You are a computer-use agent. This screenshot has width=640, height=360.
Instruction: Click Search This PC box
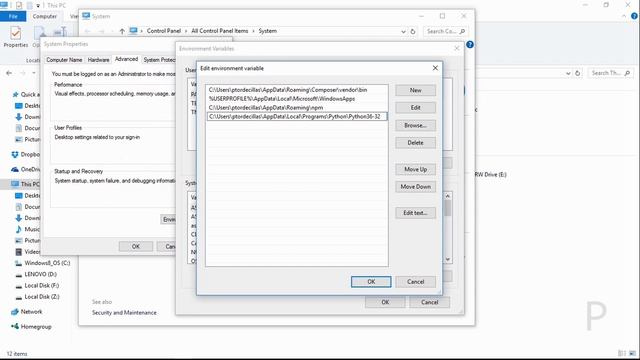click(611, 73)
